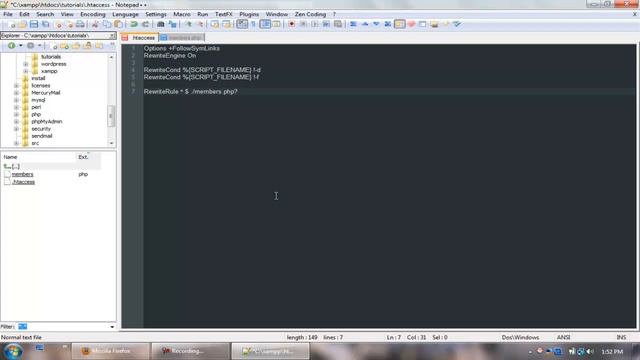Expand the security folder node

click(x=16, y=129)
